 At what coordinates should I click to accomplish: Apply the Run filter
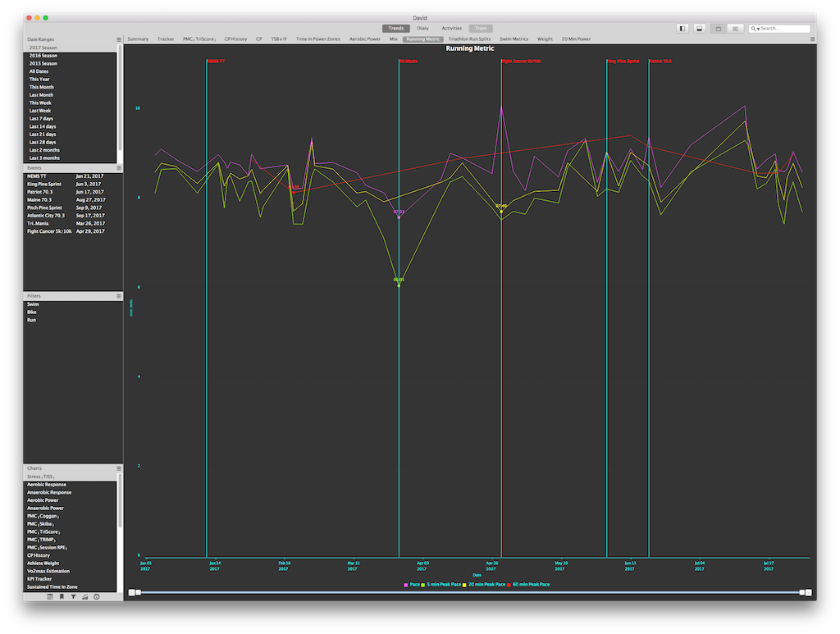pos(72,320)
